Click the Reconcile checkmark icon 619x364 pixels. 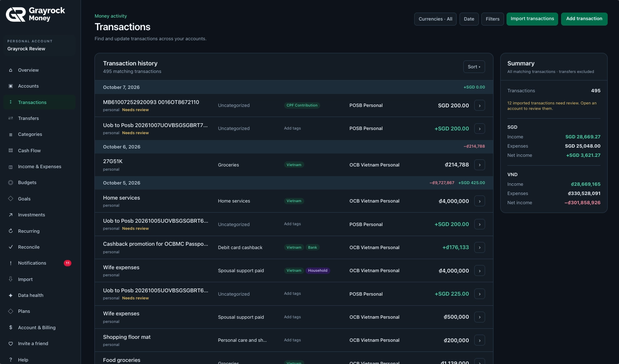pyautogui.click(x=10, y=247)
